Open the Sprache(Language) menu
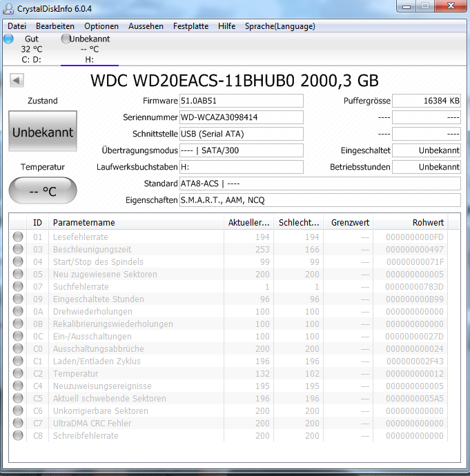Screen dimensions: 470x476 tap(280, 26)
